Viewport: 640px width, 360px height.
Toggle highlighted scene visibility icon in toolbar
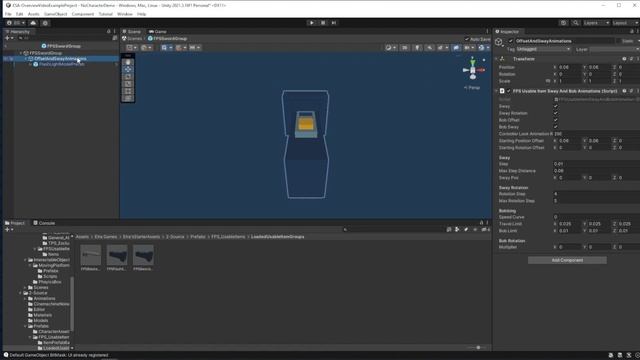click(x=456, y=48)
